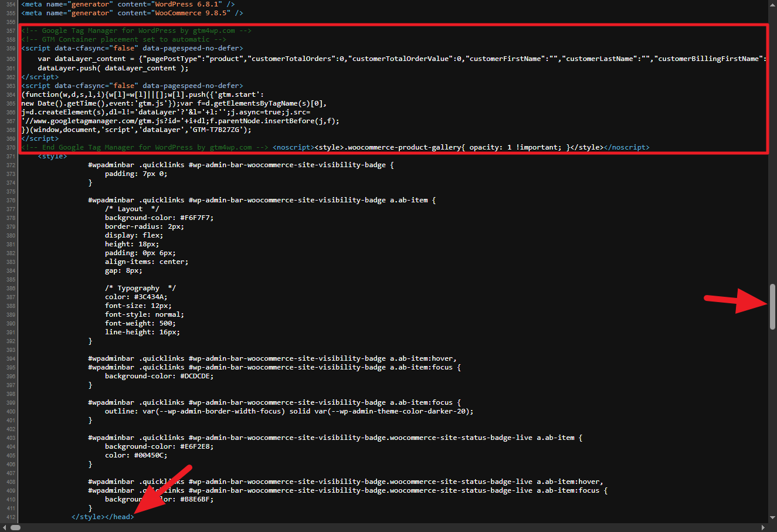This screenshot has height=532, width=777.
Task: Click the "dataLayer.push( dataLayer_content );" line
Action: click(113, 68)
